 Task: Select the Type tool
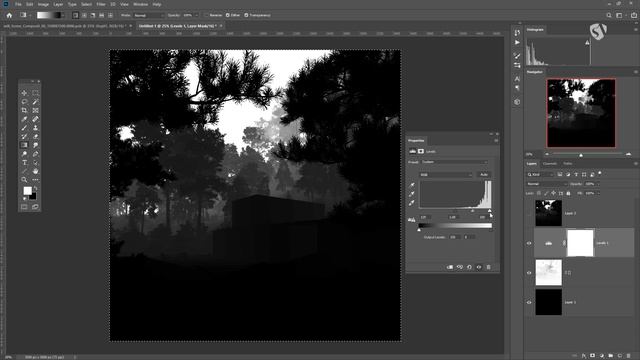coord(24,162)
